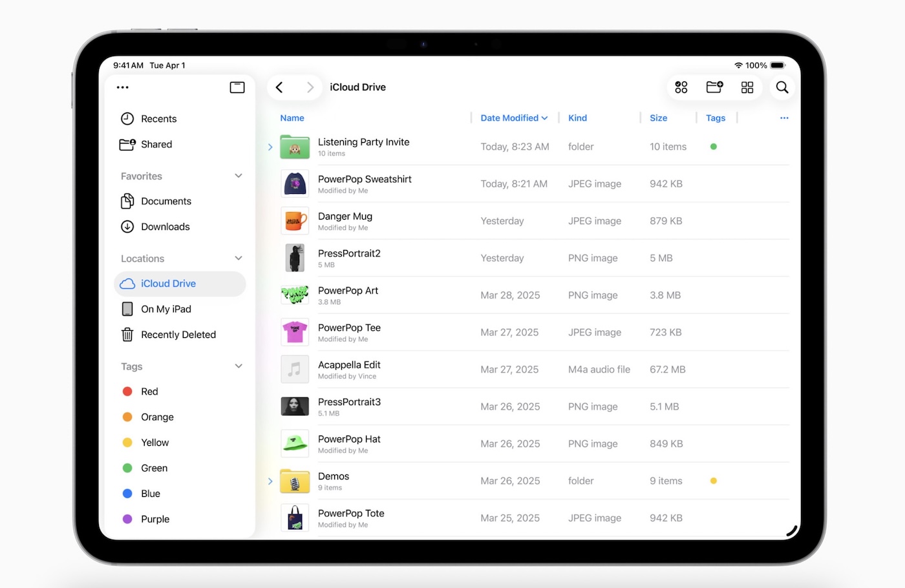905x588 pixels.
Task: Collapse the Tags section
Action: pos(239,366)
